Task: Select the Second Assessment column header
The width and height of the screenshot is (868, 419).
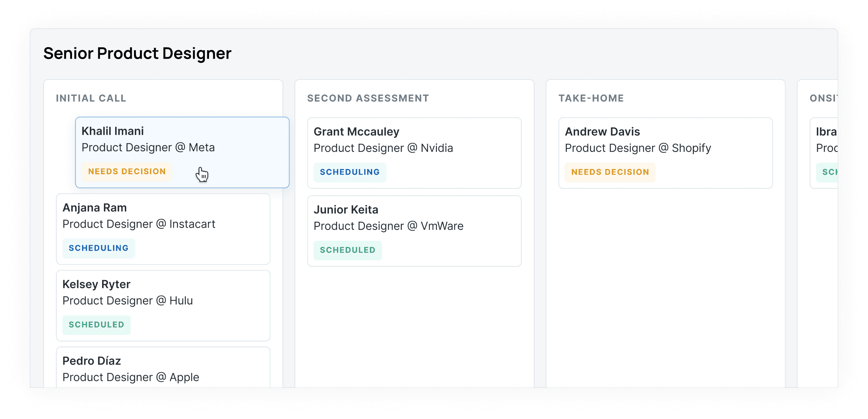Action: (x=368, y=98)
